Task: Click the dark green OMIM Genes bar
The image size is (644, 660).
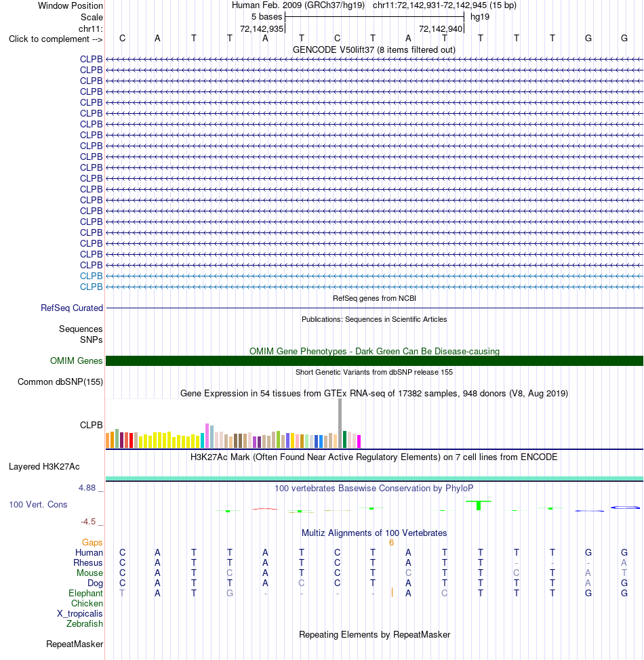Action: click(374, 360)
